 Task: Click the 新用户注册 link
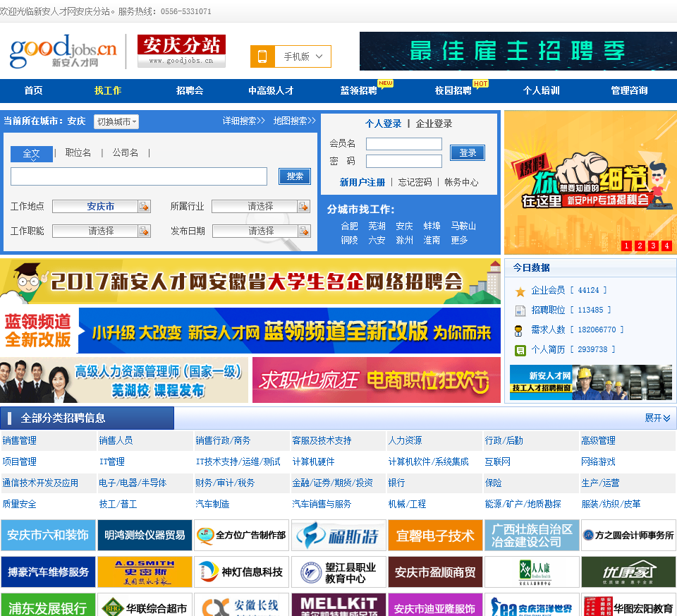point(362,183)
